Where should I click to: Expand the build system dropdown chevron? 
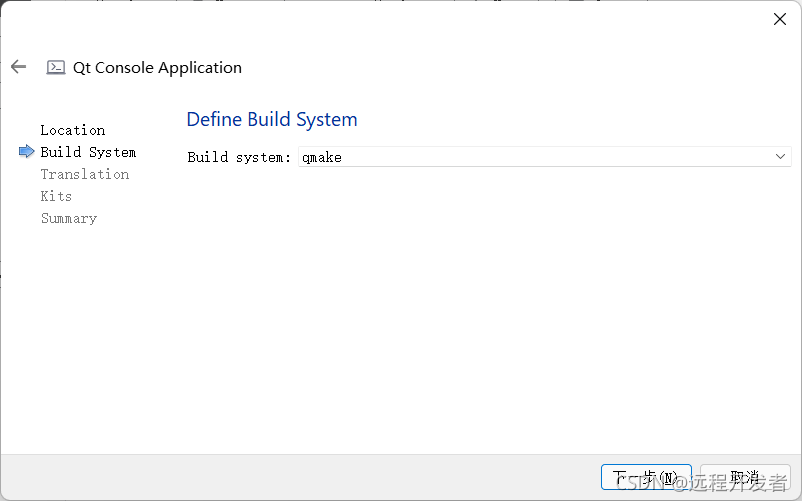click(780, 156)
